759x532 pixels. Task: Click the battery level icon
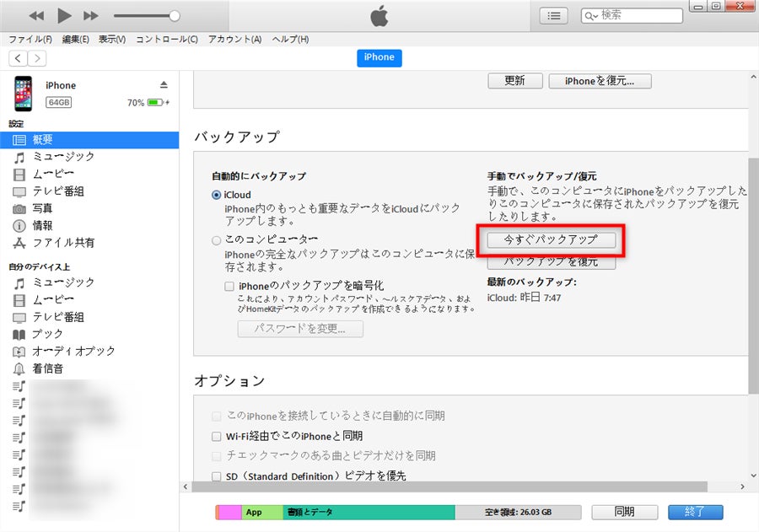tap(155, 102)
